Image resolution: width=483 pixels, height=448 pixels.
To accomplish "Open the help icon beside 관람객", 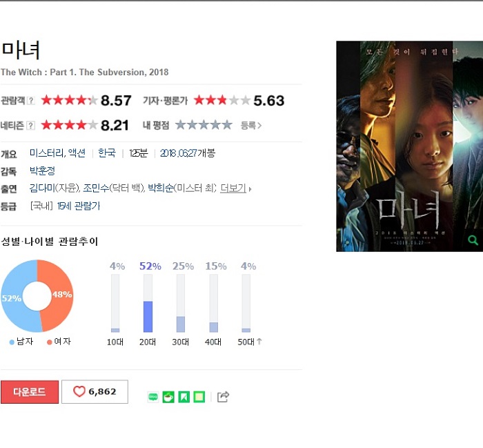I will point(31,101).
